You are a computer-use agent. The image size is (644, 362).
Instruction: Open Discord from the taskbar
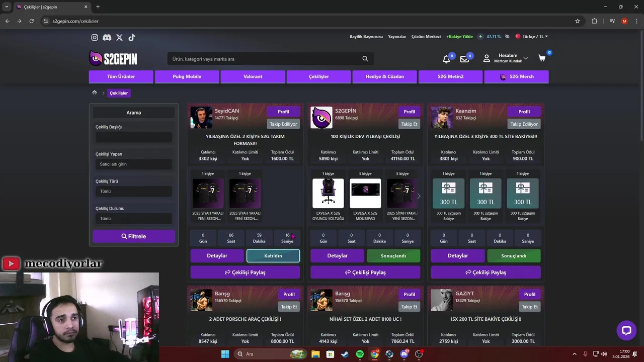tap(404, 354)
